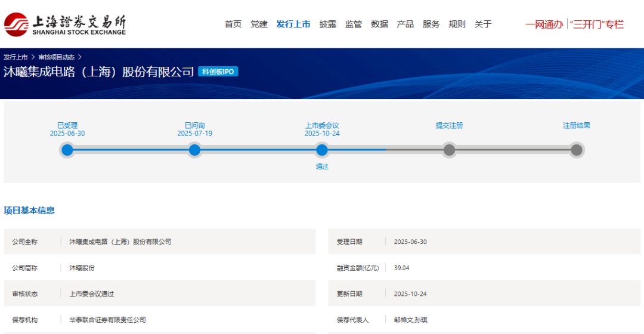Click the 2025-07-19 timeline date
Screen dimensions: 644x334
tap(194, 134)
